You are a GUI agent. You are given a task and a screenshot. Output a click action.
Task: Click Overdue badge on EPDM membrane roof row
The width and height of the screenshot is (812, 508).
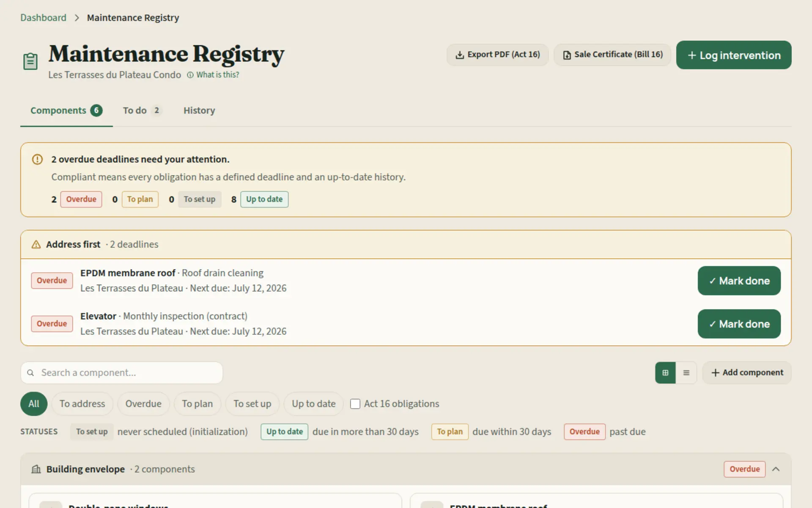tap(52, 281)
